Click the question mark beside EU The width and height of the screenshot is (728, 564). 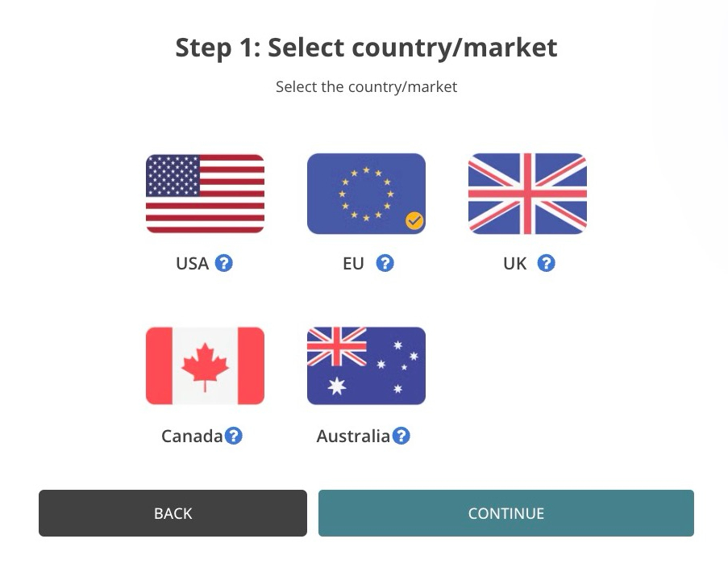(385, 263)
